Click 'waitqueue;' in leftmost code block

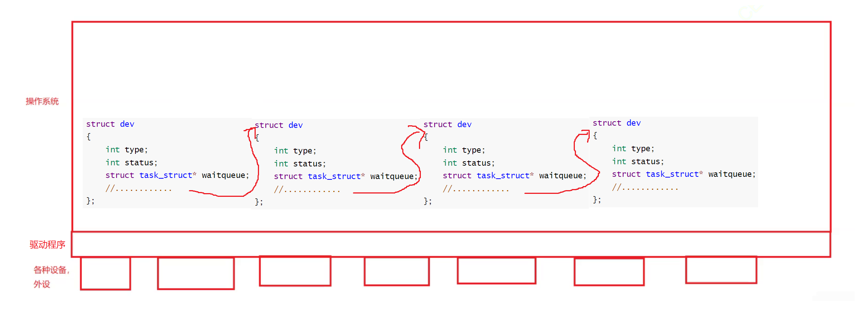click(x=226, y=175)
